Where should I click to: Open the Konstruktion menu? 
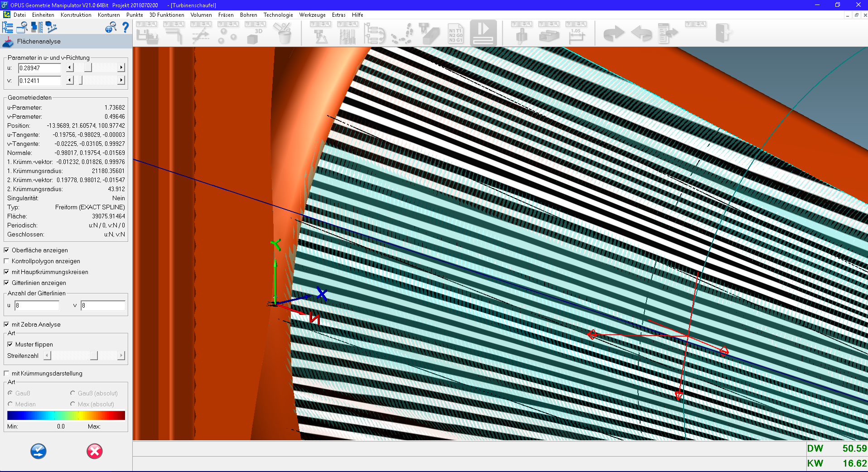[x=76, y=15]
